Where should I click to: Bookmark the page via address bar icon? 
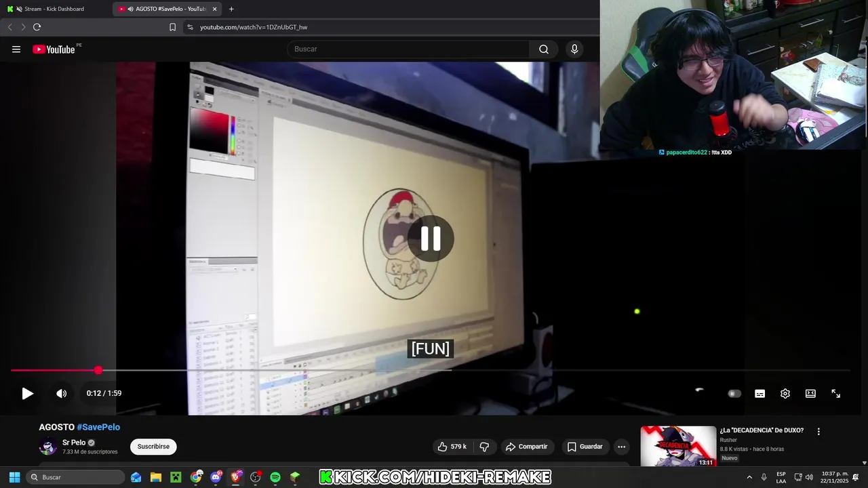(x=172, y=27)
